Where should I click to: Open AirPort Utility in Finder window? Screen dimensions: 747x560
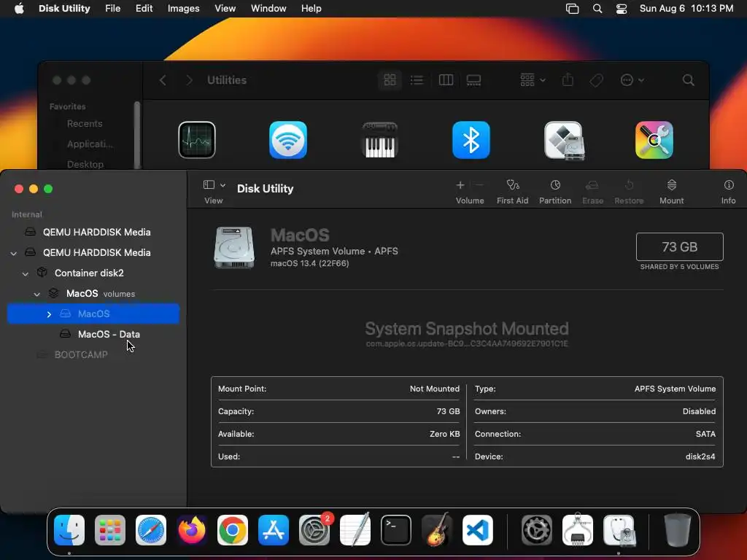pos(288,139)
